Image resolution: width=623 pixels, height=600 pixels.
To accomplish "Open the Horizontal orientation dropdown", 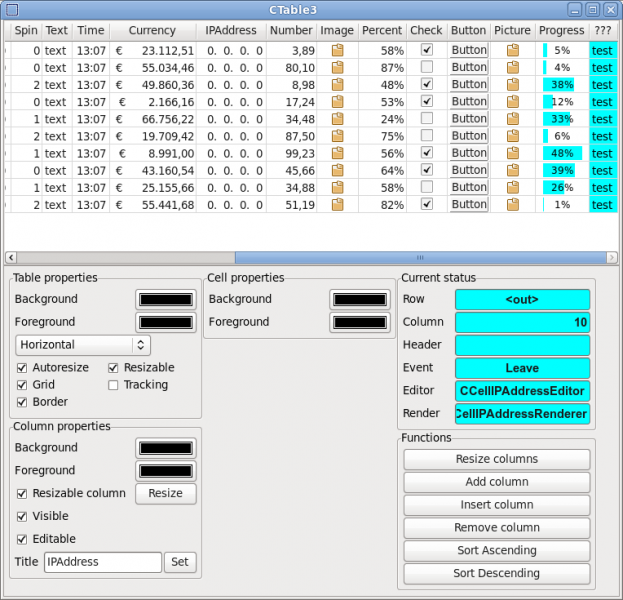I will [83, 345].
